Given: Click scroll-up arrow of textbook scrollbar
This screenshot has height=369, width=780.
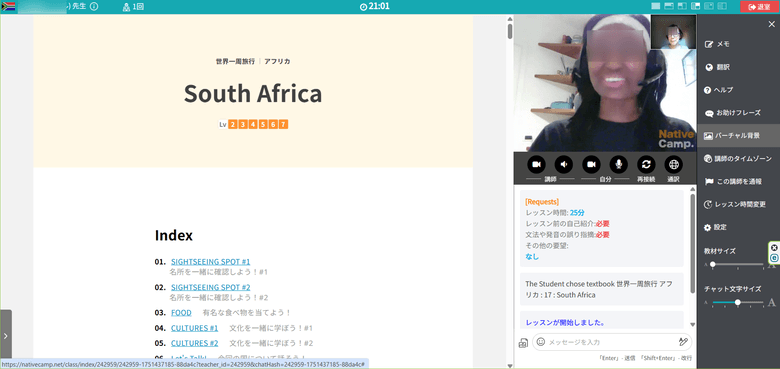Looking at the screenshot, I should [509, 19].
